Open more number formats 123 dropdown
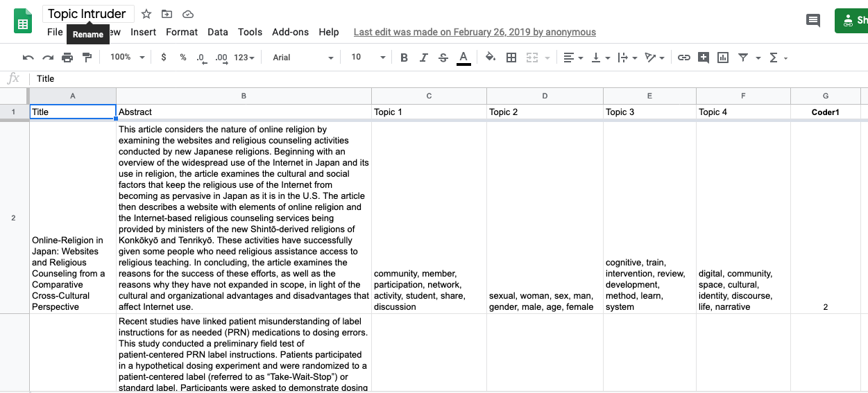 [x=244, y=58]
